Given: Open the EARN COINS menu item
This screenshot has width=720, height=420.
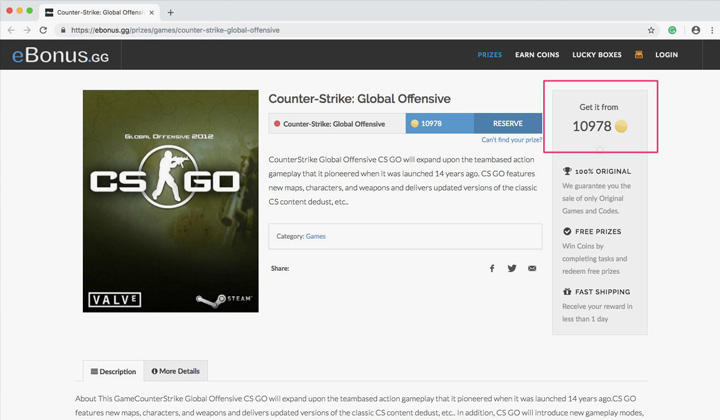Looking at the screenshot, I should click(x=537, y=55).
